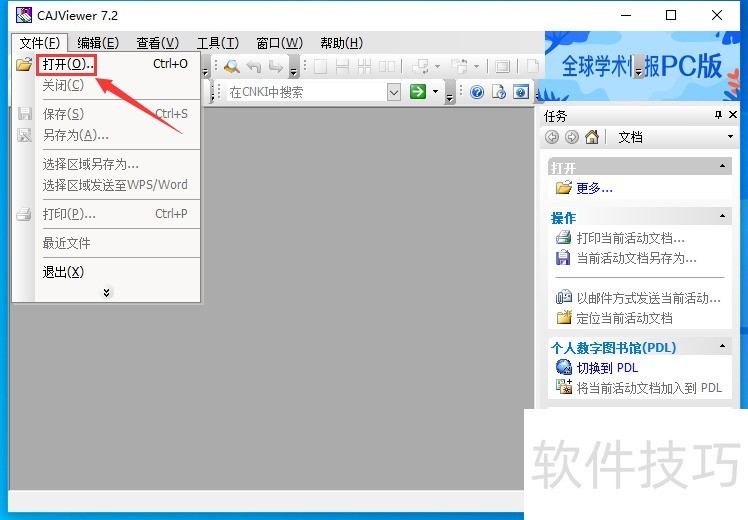This screenshot has width=748, height=520.
Task: Select the facing pages layout icon
Action: 387,66
